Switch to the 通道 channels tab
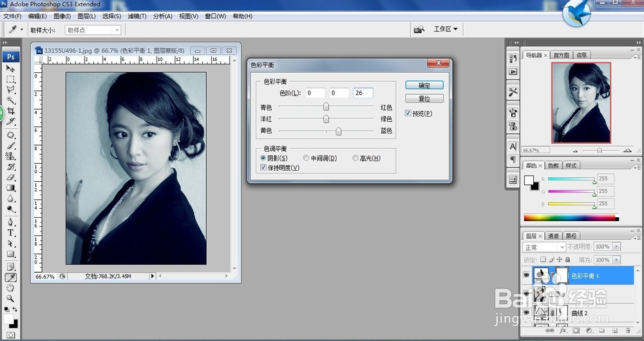This screenshot has height=341, width=644. tap(553, 236)
